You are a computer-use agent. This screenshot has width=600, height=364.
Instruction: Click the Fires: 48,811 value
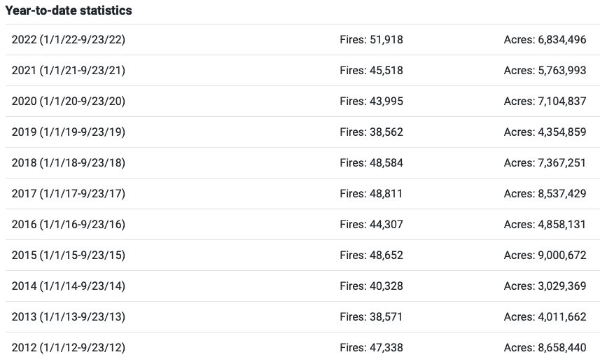click(x=371, y=194)
